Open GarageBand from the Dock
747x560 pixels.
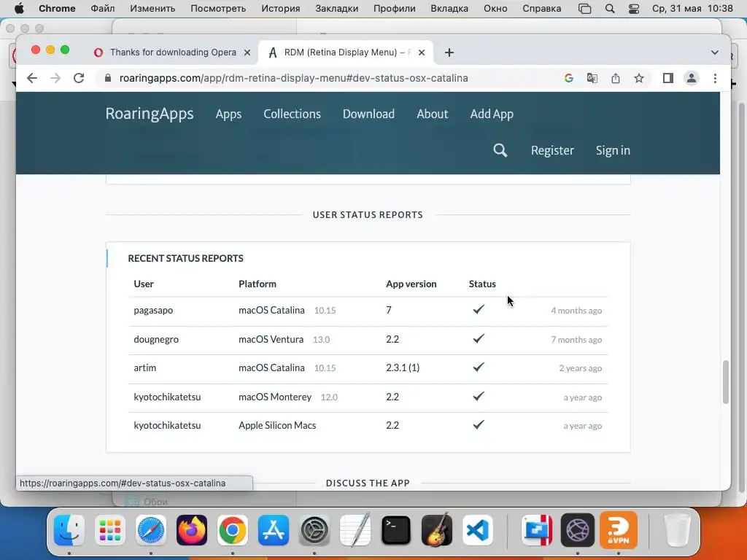(437, 530)
